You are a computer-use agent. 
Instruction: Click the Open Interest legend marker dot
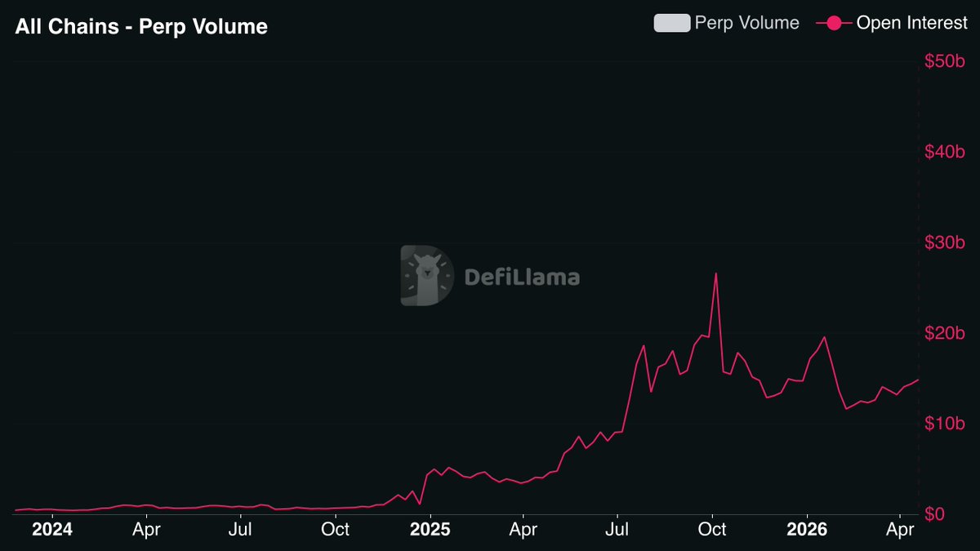(835, 24)
